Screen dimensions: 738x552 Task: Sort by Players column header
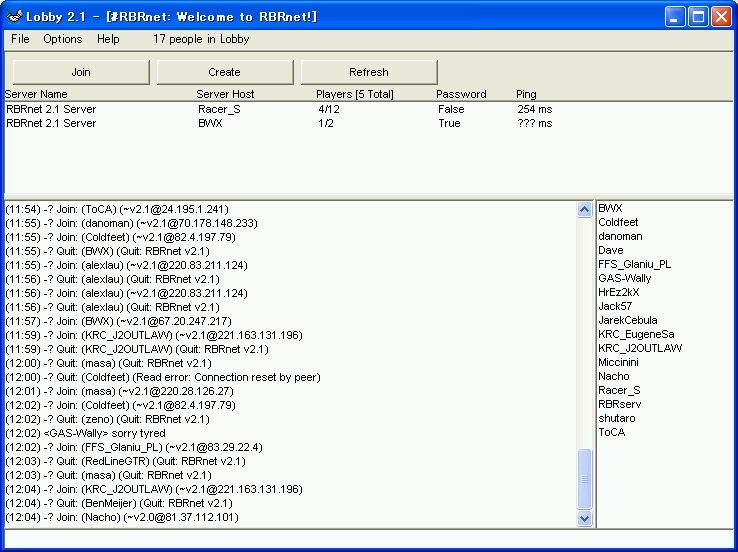pyautogui.click(x=354, y=94)
